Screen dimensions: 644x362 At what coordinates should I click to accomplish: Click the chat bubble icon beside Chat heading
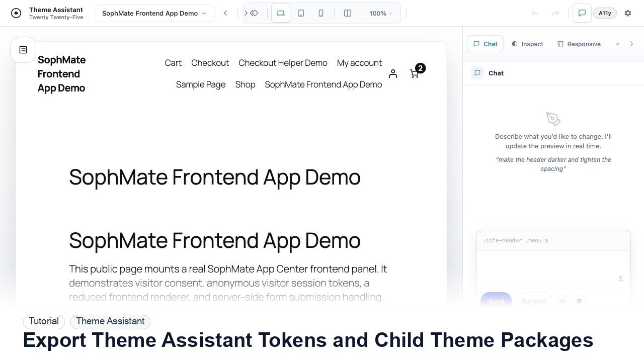(477, 73)
